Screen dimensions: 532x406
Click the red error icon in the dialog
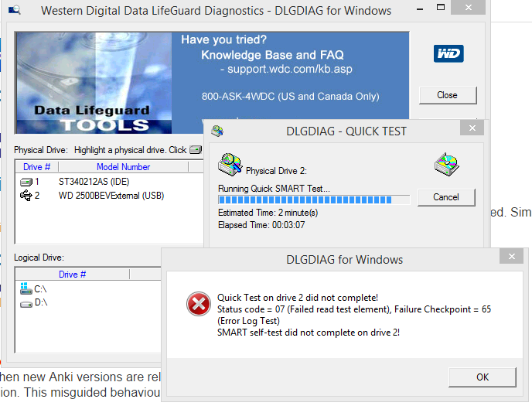(199, 304)
